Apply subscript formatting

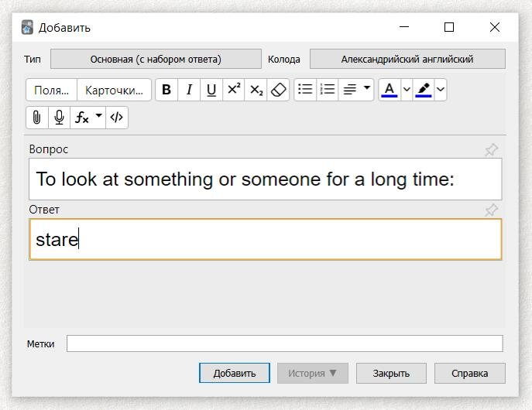point(256,90)
